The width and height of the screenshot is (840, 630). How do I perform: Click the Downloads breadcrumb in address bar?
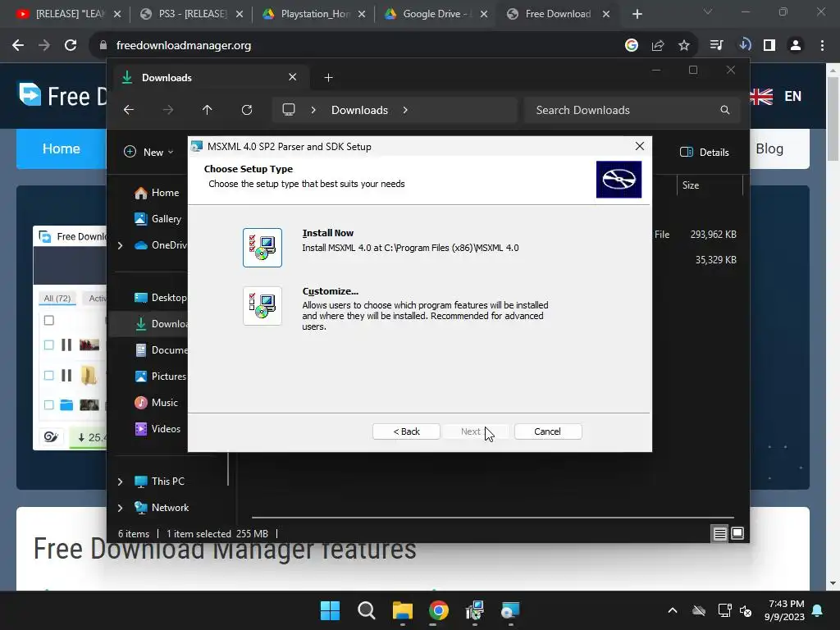click(x=359, y=110)
